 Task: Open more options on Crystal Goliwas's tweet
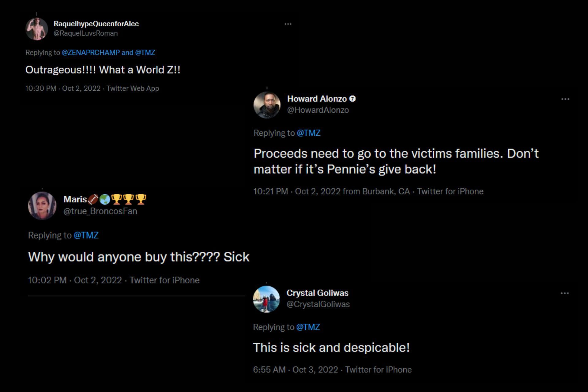(564, 293)
